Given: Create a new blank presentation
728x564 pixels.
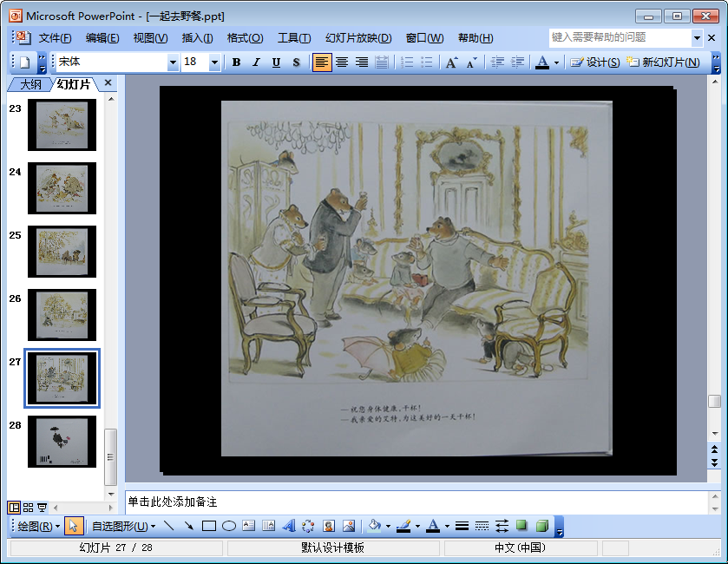Looking at the screenshot, I should (x=25, y=62).
